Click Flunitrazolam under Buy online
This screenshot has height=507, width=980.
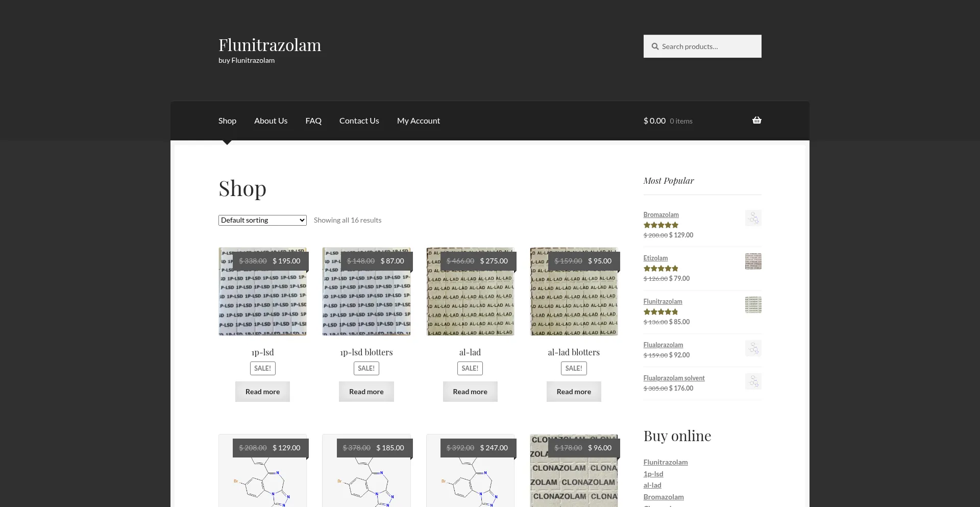(x=666, y=463)
